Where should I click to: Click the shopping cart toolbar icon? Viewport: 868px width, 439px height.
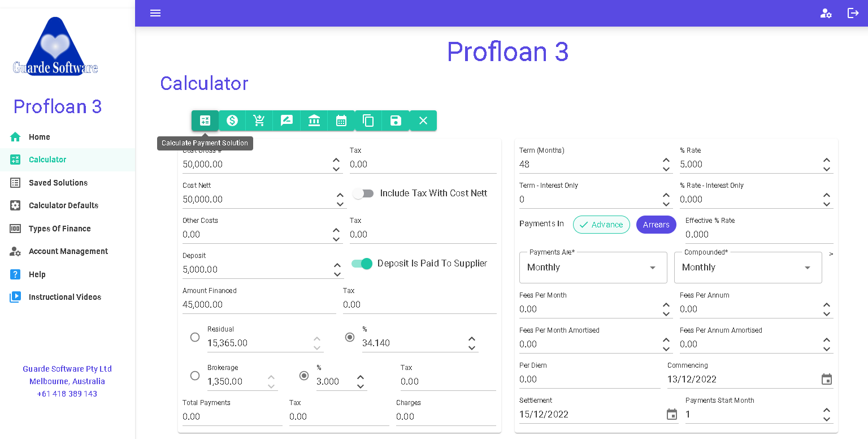(x=259, y=120)
